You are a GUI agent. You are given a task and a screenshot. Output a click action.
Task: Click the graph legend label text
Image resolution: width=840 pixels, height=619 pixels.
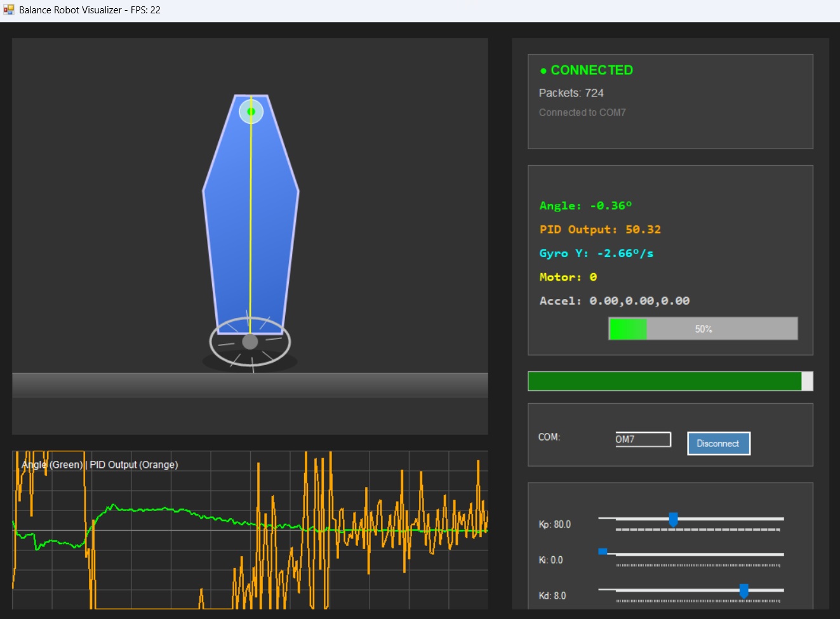100,465
